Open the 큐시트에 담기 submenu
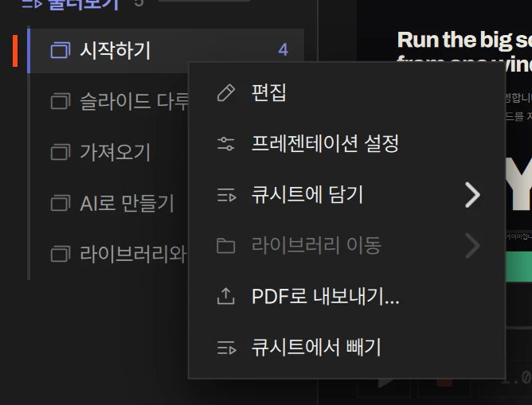Image resolution: width=532 pixels, height=405 pixels. coord(346,194)
